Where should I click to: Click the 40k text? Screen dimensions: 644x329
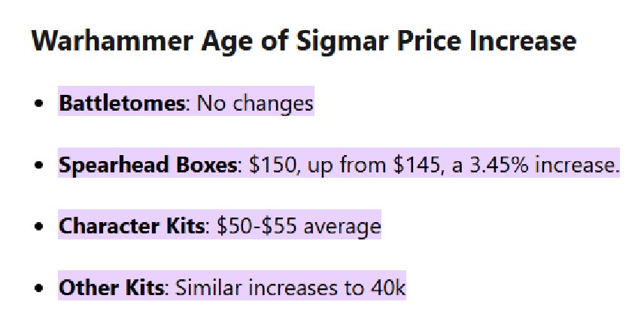point(388,288)
